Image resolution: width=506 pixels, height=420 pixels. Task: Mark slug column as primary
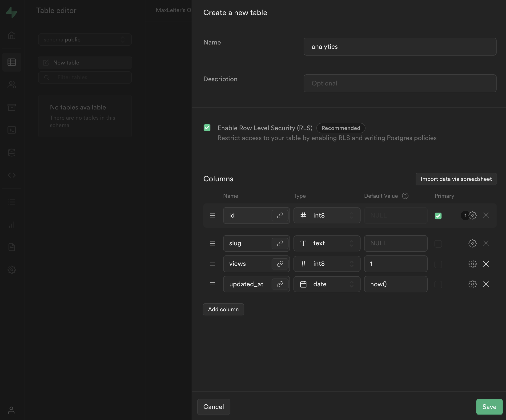438,244
